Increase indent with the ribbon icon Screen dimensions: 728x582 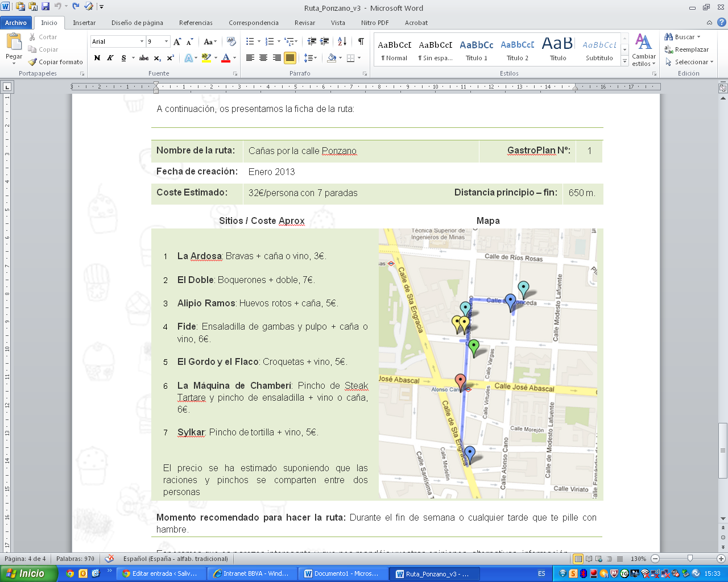(325, 41)
